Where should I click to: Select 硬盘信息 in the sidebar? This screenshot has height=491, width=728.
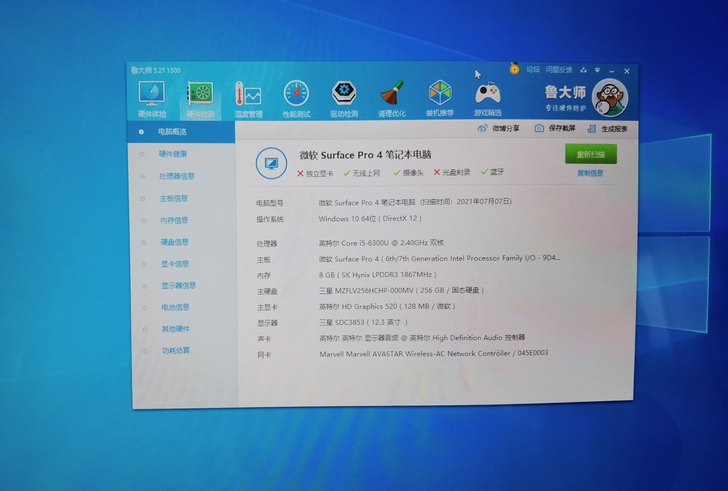(175, 242)
